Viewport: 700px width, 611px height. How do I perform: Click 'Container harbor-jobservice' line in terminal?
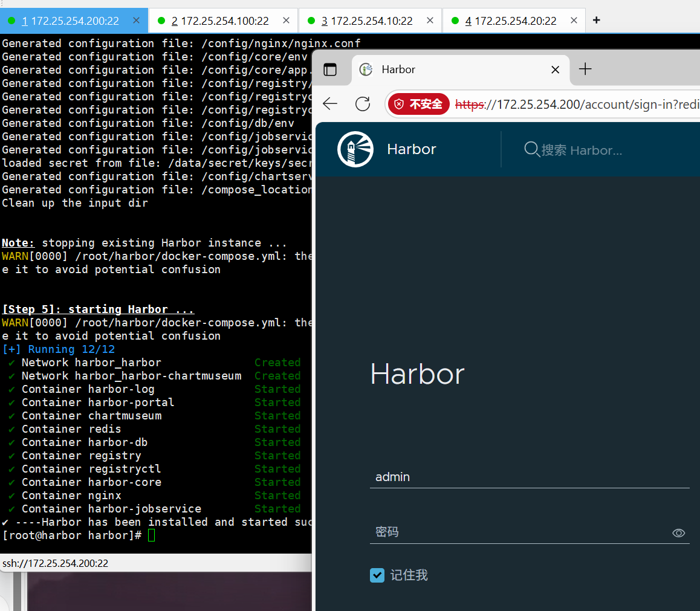pos(111,509)
